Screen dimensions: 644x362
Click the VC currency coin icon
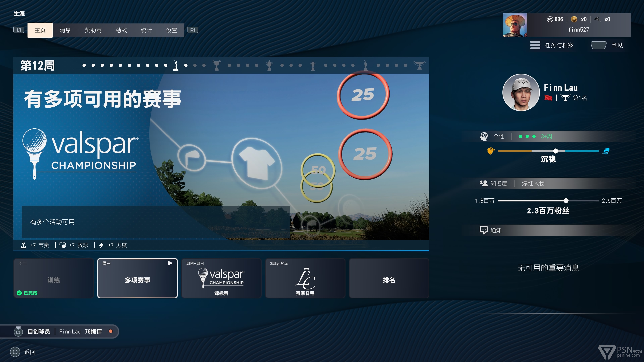pyautogui.click(x=550, y=19)
